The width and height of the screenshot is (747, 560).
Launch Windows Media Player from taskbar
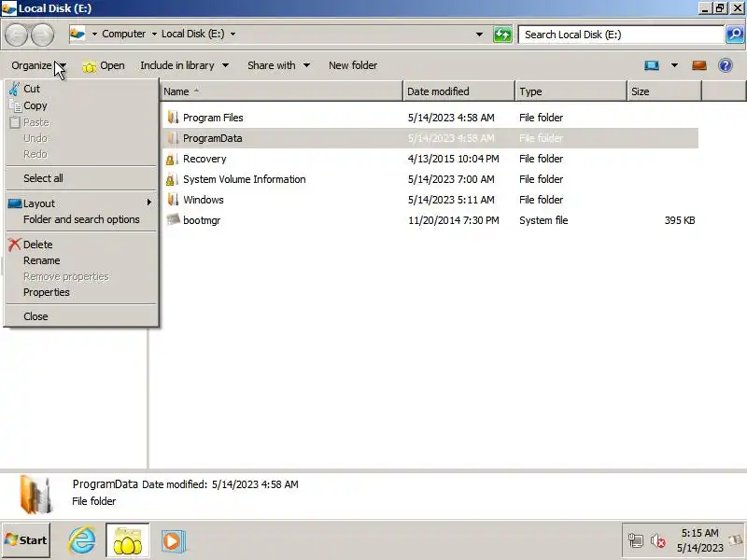174,541
